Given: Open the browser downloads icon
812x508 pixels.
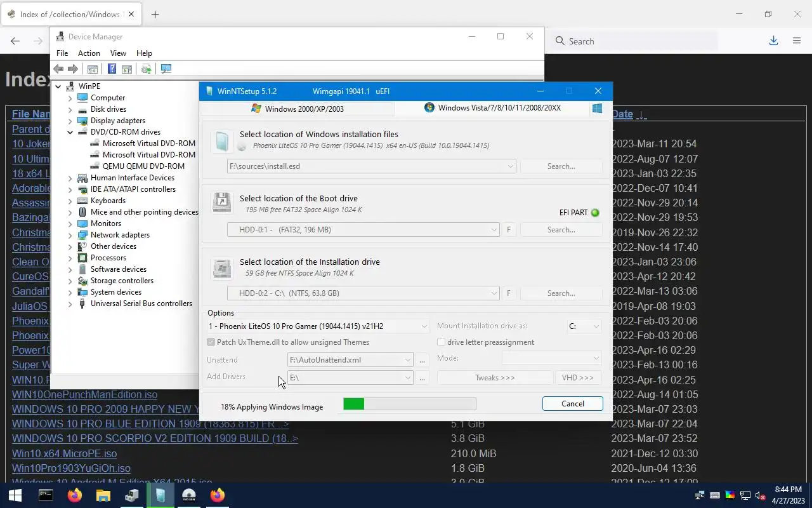Looking at the screenshot, I should coord(773,41).
